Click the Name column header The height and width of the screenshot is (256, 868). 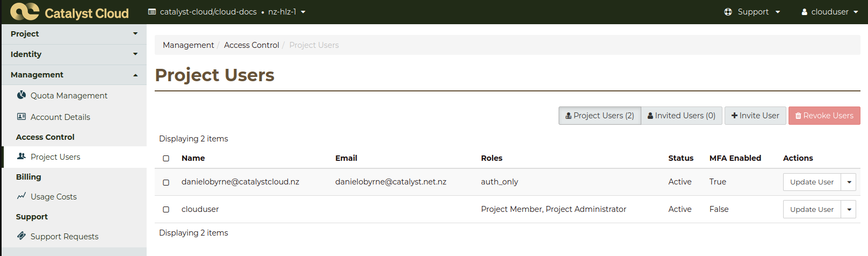pyautogui.click(x=193, y=158)
